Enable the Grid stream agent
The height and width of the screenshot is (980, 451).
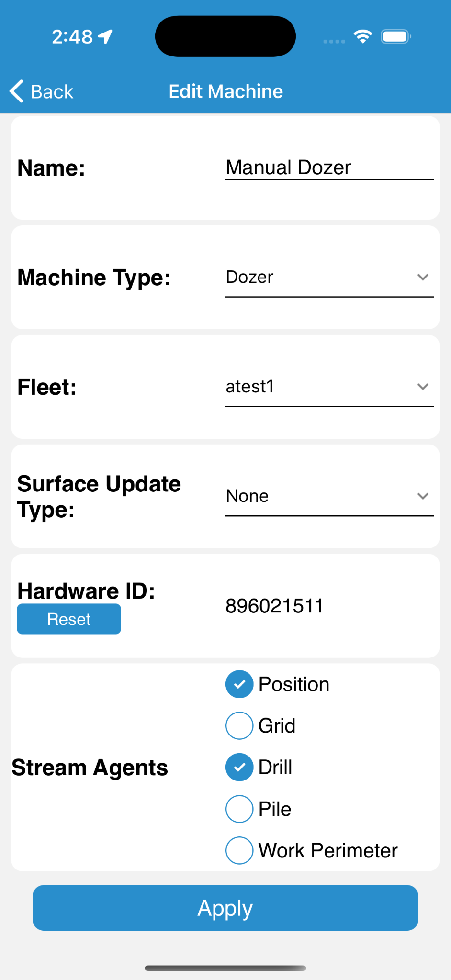tap(239, 726)
